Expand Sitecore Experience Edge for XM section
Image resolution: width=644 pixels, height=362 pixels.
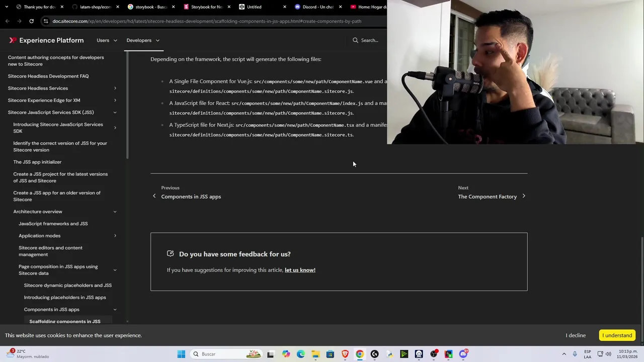click(x=115, y=101)
